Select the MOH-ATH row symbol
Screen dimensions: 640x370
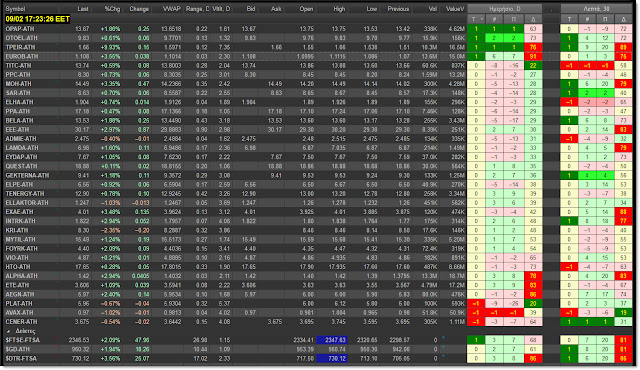tap(18, 84)
